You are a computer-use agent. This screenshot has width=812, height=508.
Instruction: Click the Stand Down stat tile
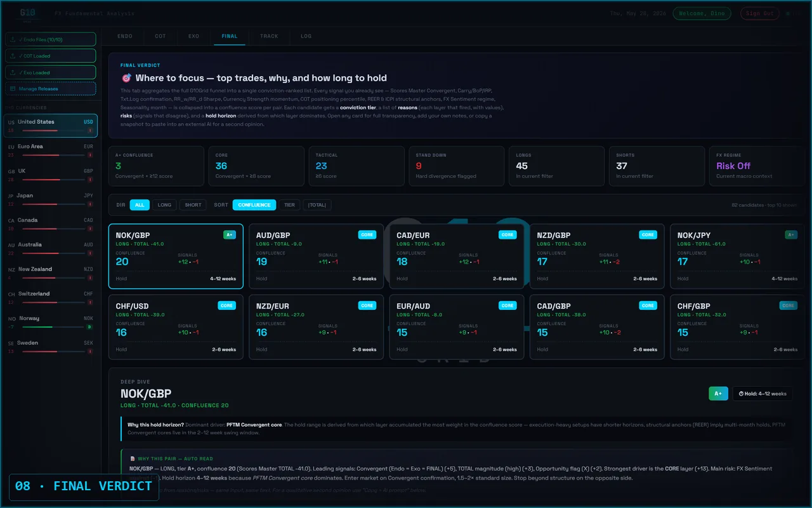(x=457, y=166)
